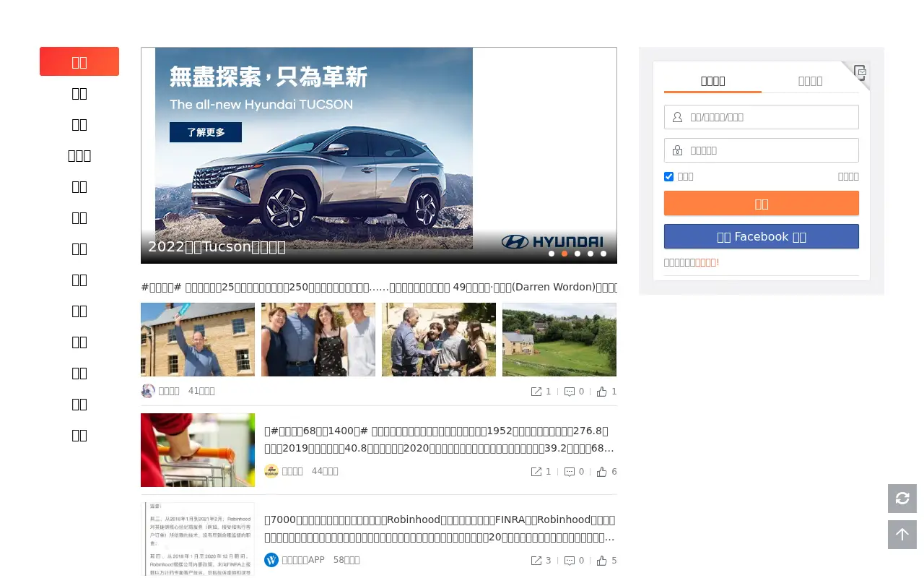Open the author avatar of the Darren Wordon post
924x578 pixels.
(x=148, y=391)
